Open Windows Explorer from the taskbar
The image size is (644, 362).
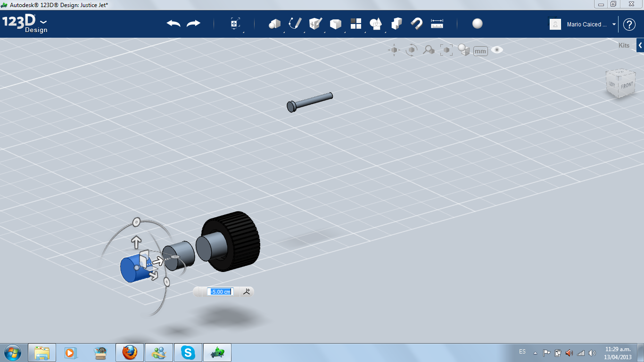click(42, 353)
